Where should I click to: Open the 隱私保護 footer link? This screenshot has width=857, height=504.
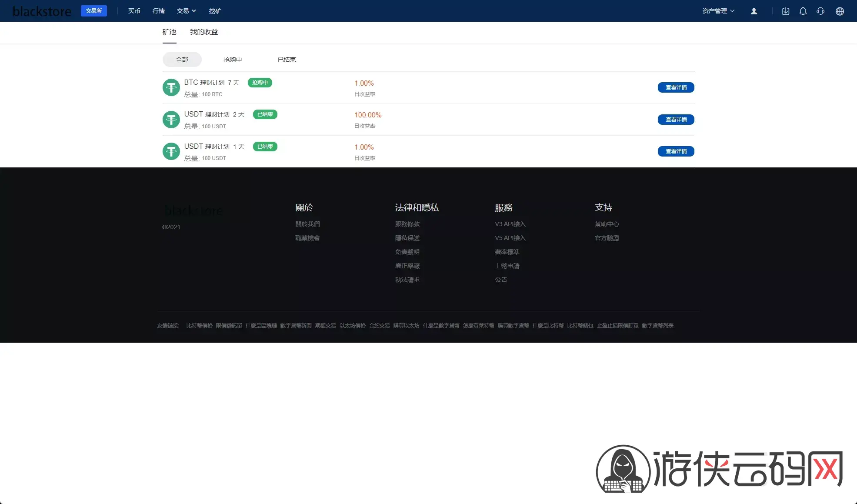click(x=407, y=238)
